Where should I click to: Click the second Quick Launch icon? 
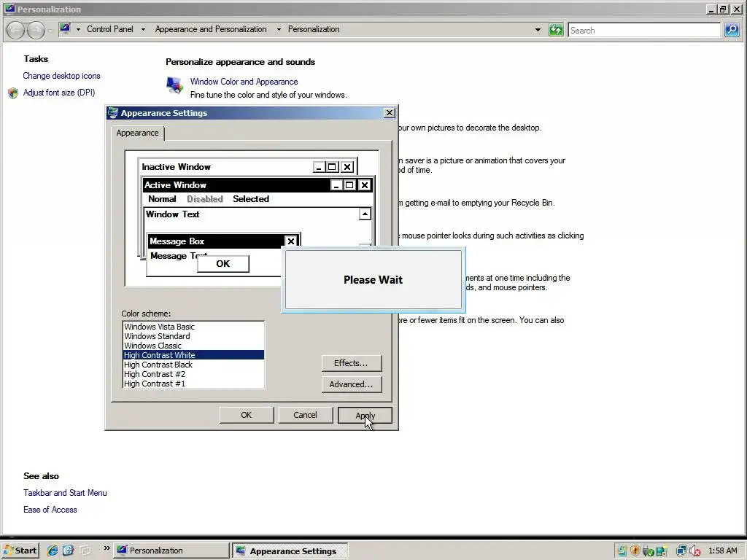coord(68,551)
